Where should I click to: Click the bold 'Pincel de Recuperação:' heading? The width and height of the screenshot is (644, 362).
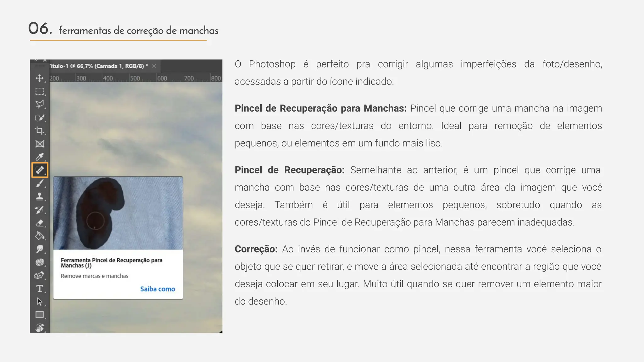[x=290, y=170]
